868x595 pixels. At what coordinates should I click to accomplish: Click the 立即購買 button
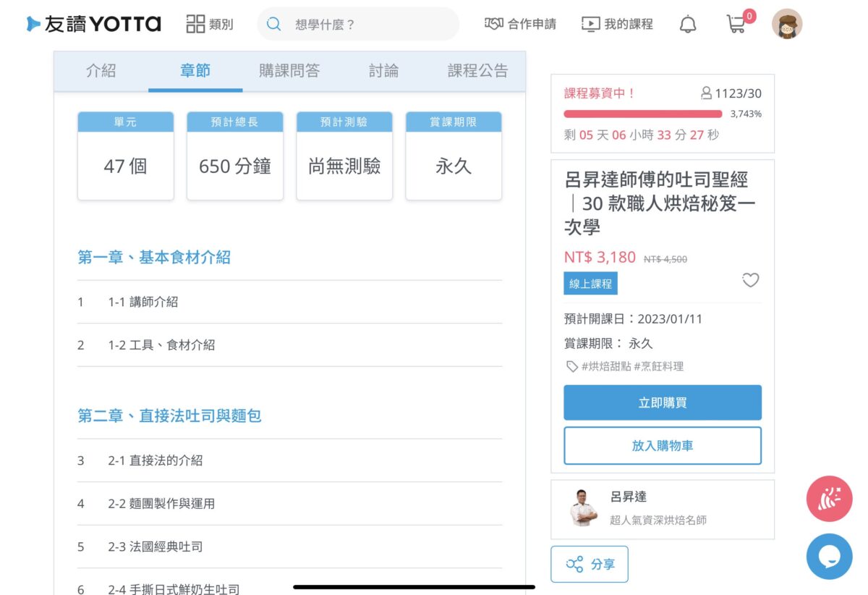tap(663, 402)
